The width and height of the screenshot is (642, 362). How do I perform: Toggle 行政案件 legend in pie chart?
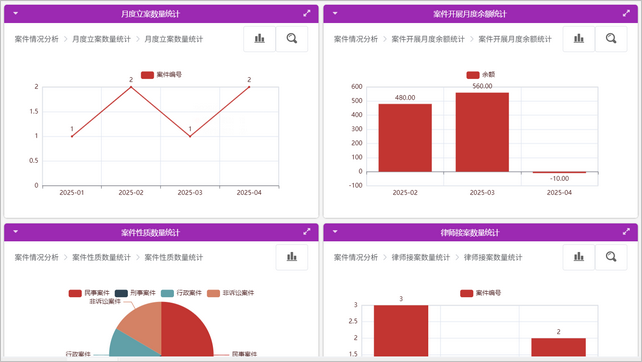point(181,293)
